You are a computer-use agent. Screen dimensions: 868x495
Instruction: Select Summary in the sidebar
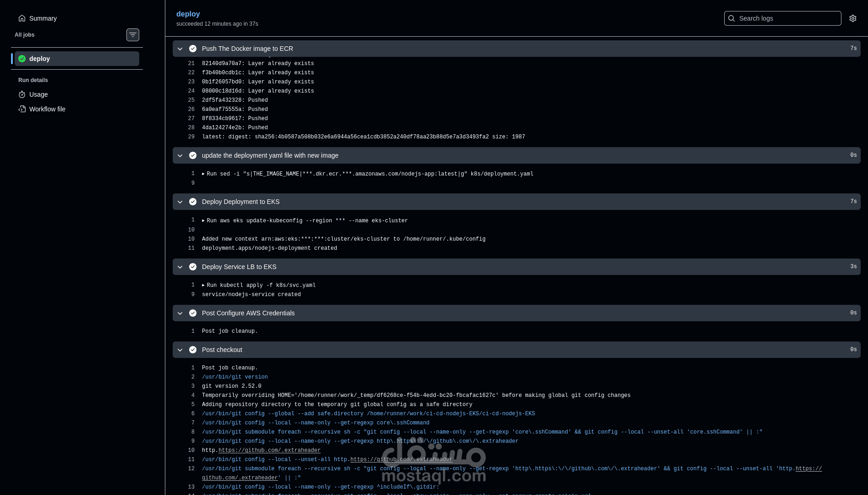click(43, 18)
